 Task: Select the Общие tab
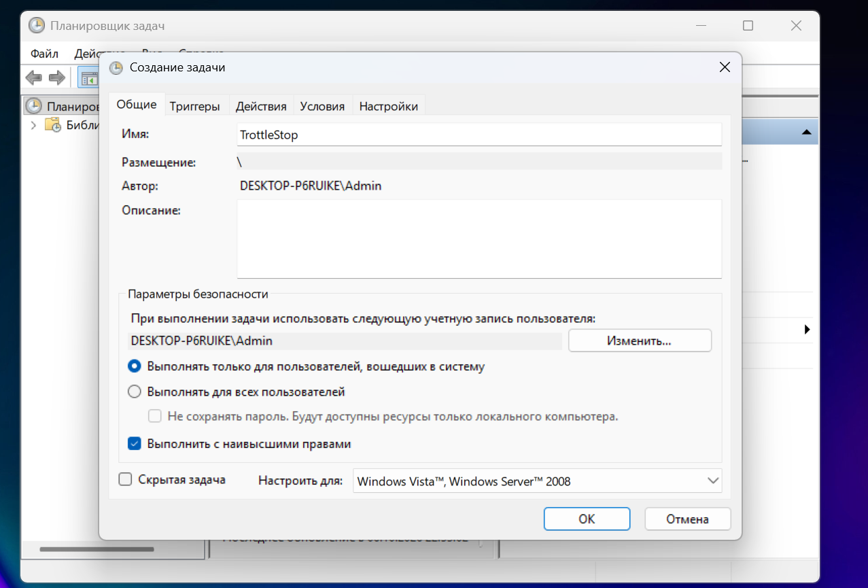(137, 105)
